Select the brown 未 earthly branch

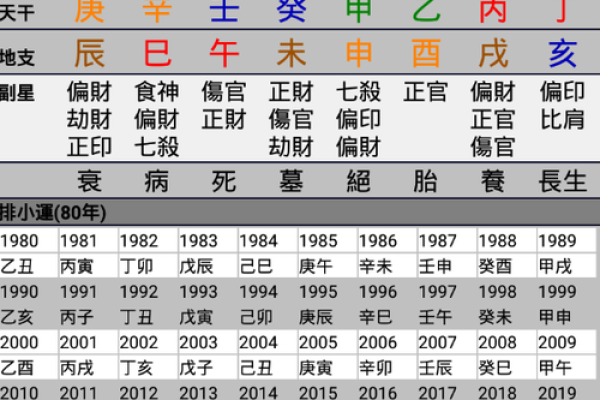[x=291, y=53]
